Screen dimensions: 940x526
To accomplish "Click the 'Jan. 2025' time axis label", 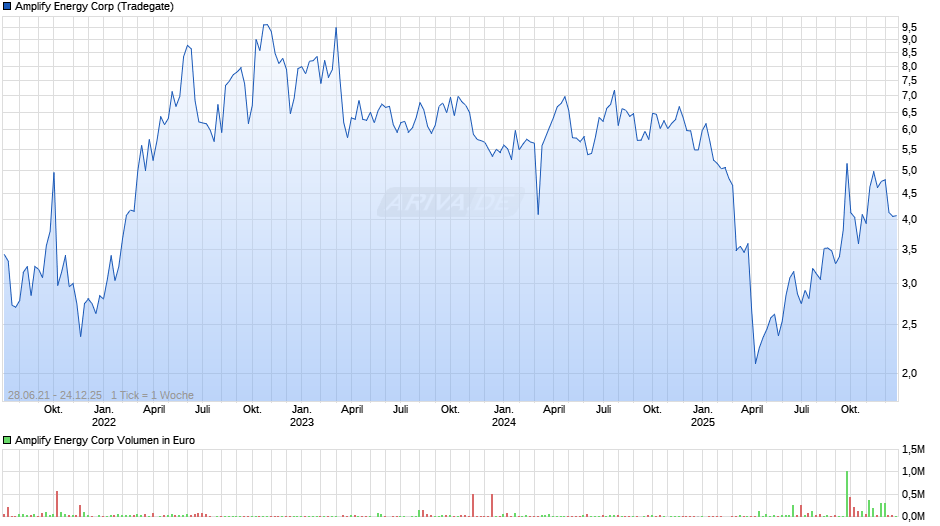I will tap(703, 416).
